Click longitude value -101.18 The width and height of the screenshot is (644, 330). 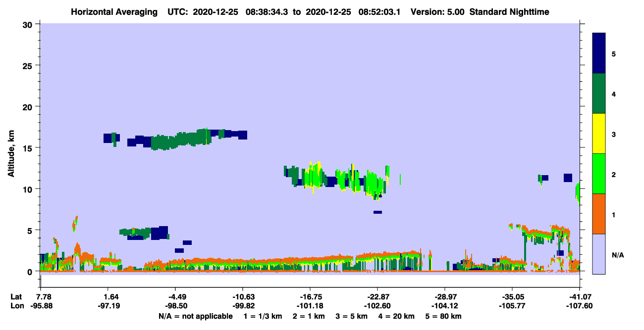tap(310, 306)
